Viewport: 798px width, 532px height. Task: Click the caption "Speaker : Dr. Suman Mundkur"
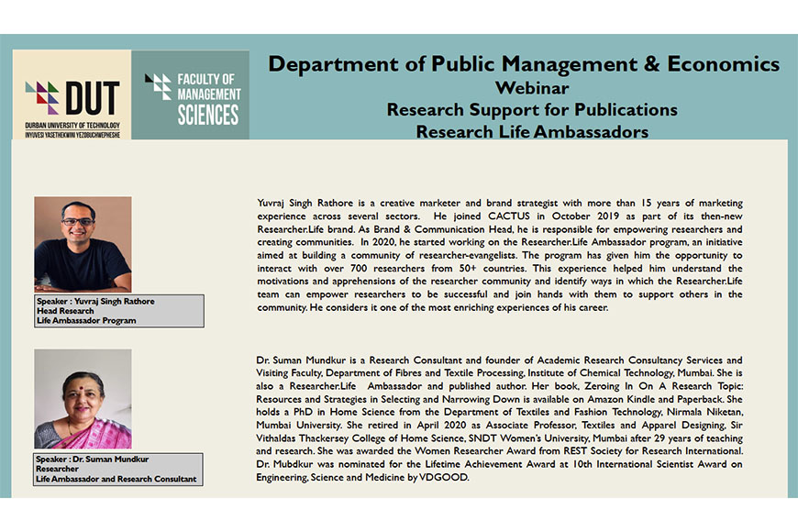coord(92,460)
